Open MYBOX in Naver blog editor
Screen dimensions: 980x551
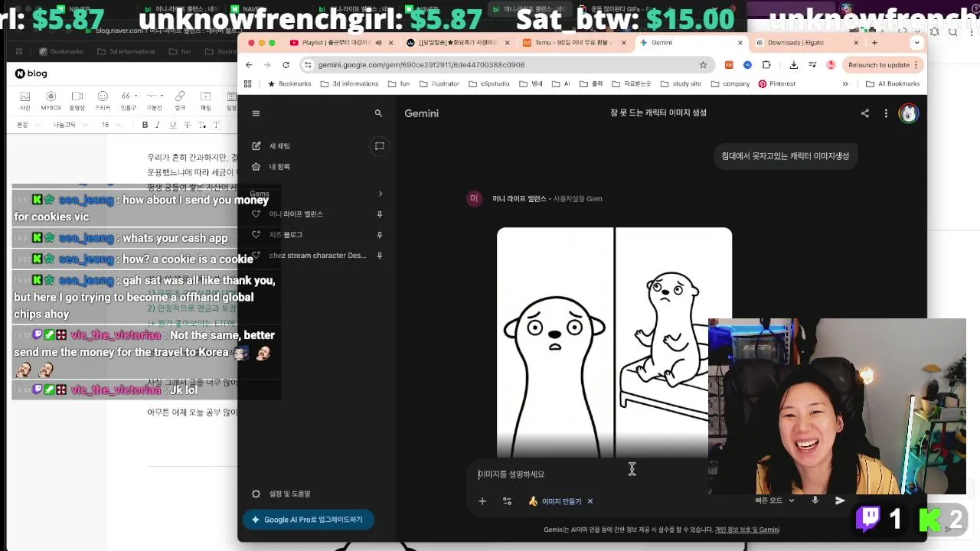(51, 100)
